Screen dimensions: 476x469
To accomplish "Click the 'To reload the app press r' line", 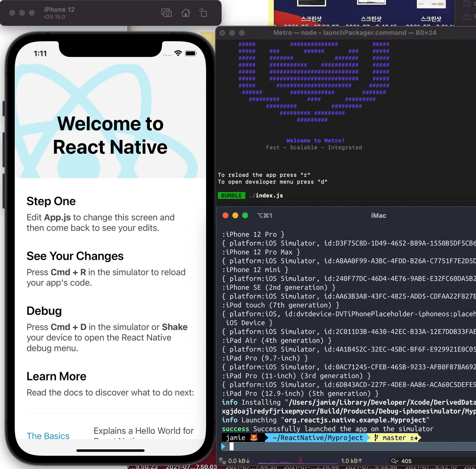I will (264, 175).
